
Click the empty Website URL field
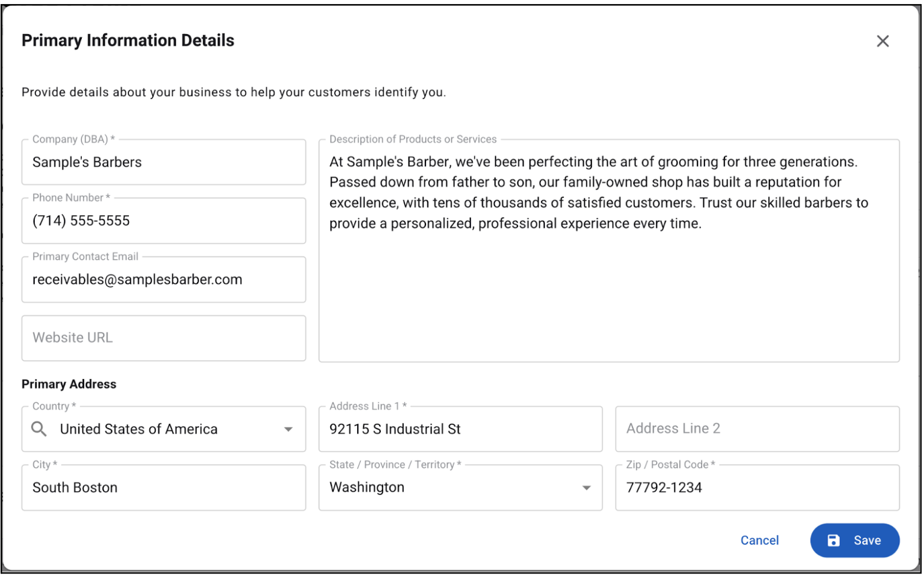[x=164, y=337]
